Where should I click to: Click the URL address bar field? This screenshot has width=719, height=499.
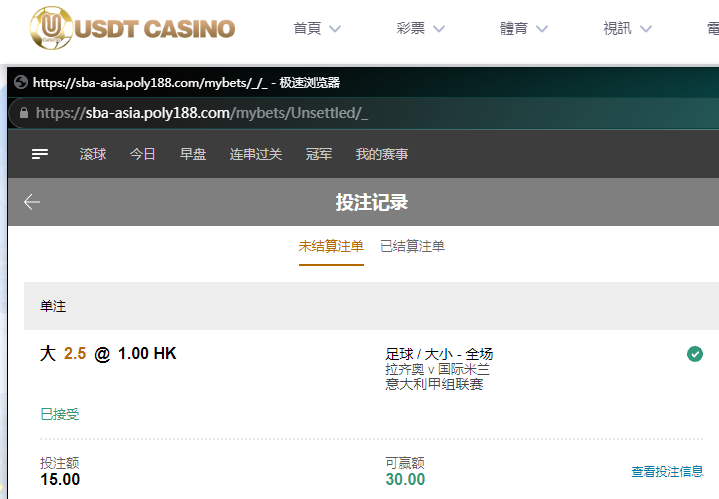point(300,113)
